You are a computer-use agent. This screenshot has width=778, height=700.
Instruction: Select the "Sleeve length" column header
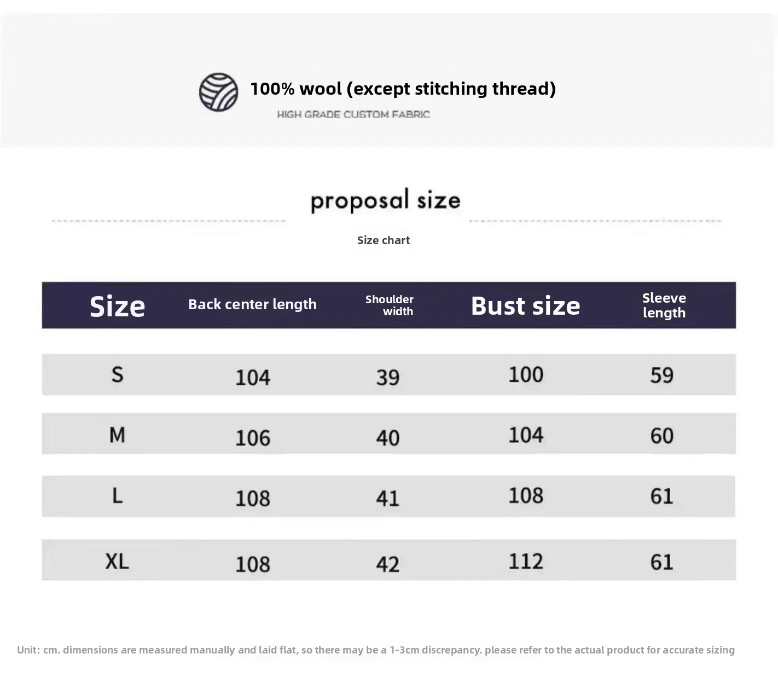coord(664,305)
